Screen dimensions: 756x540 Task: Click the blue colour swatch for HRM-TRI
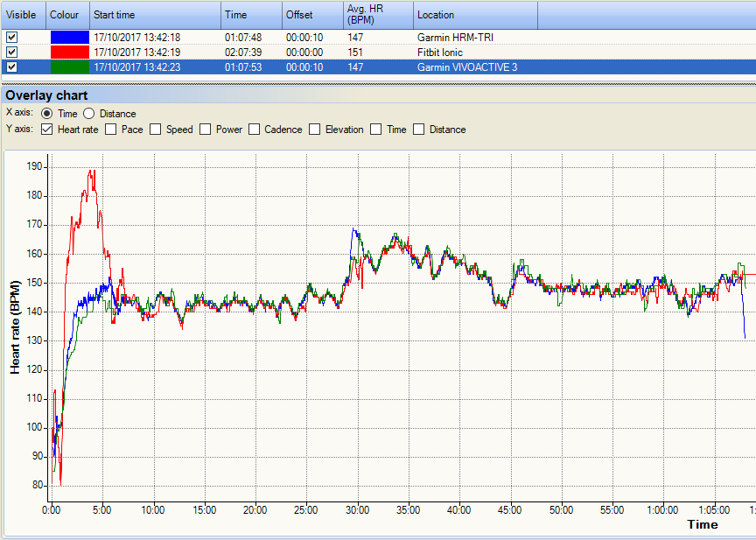point(70,37)
